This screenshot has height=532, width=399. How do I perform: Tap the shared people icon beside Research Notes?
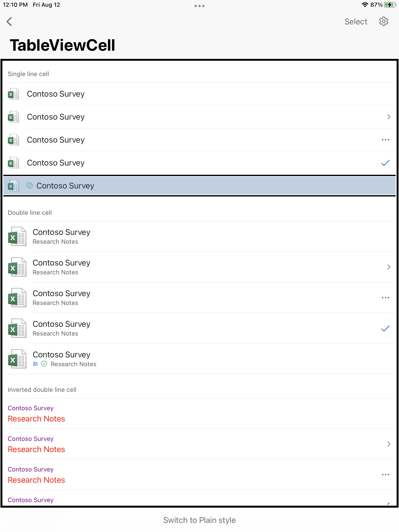coord(35,364)
